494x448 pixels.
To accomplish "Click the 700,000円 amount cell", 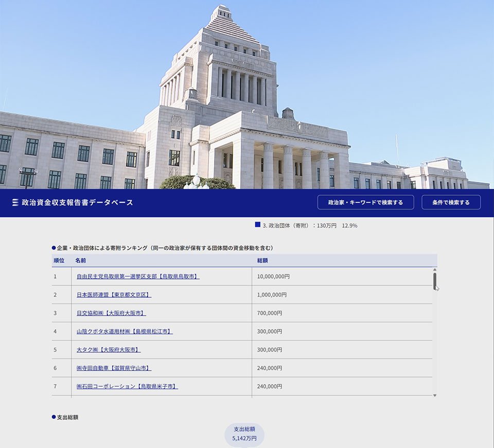I will [x=342, y=313].
